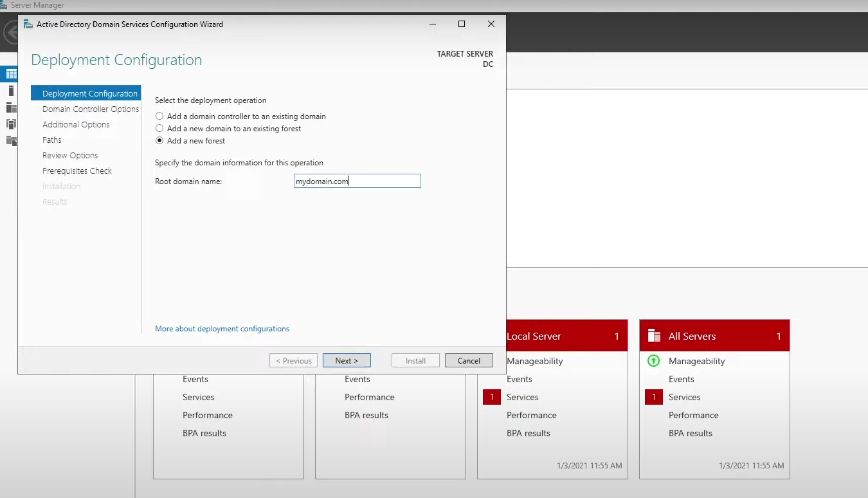The image size is (868, 498).
Task: Click timestamp in Local Server tile
Action: [589, 465]
